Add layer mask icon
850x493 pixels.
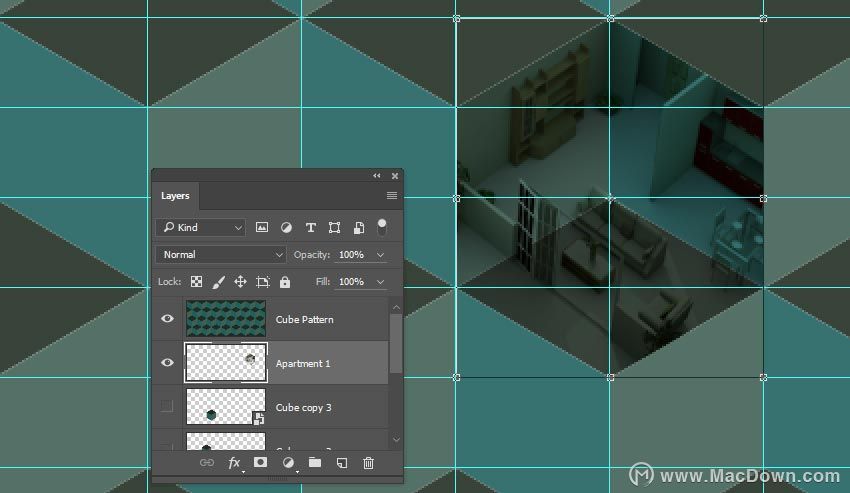click(x=260, y=462)
